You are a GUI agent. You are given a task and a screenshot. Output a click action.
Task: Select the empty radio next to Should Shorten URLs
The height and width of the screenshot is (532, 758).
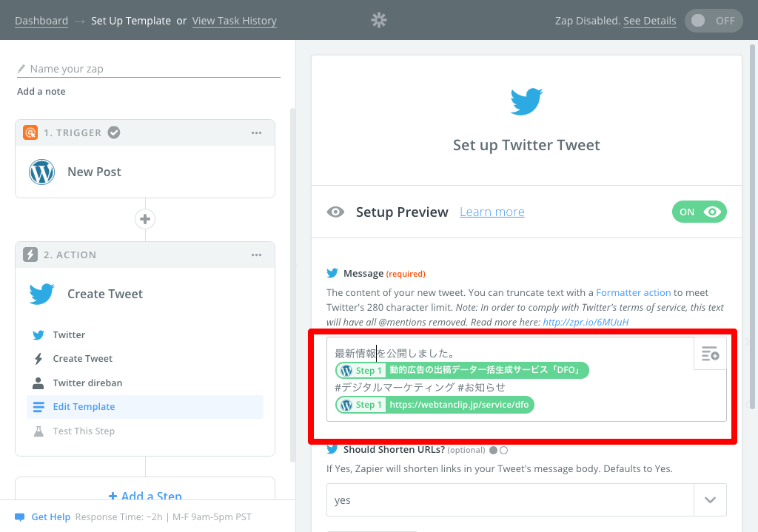[x=503, y=451]
